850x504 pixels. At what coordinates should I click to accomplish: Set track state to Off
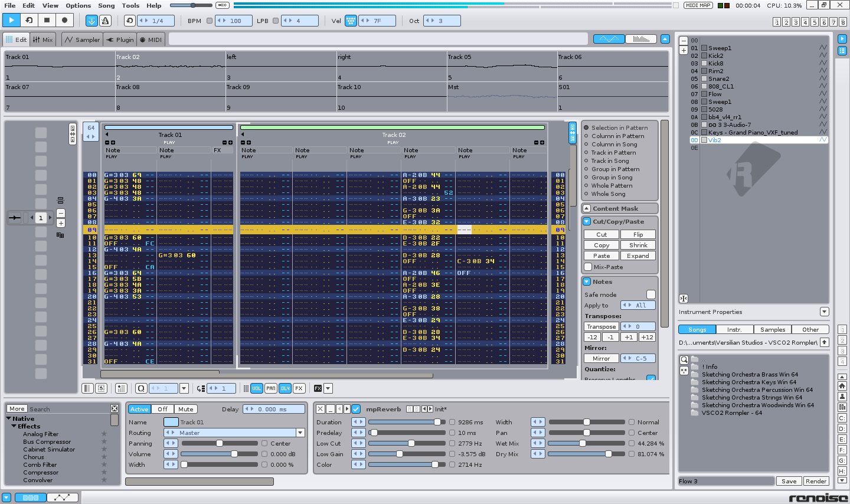(x=162, y=409)
